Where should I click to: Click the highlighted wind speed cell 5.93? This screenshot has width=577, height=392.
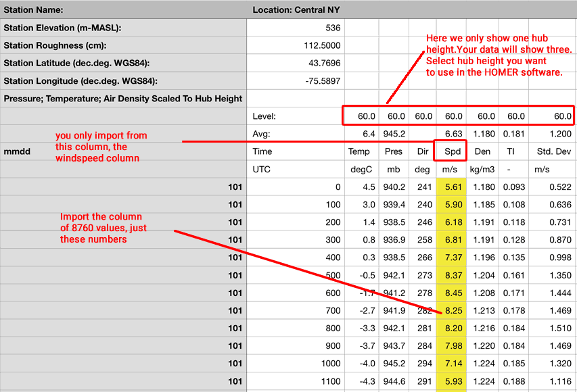click(x=453, y=381)
